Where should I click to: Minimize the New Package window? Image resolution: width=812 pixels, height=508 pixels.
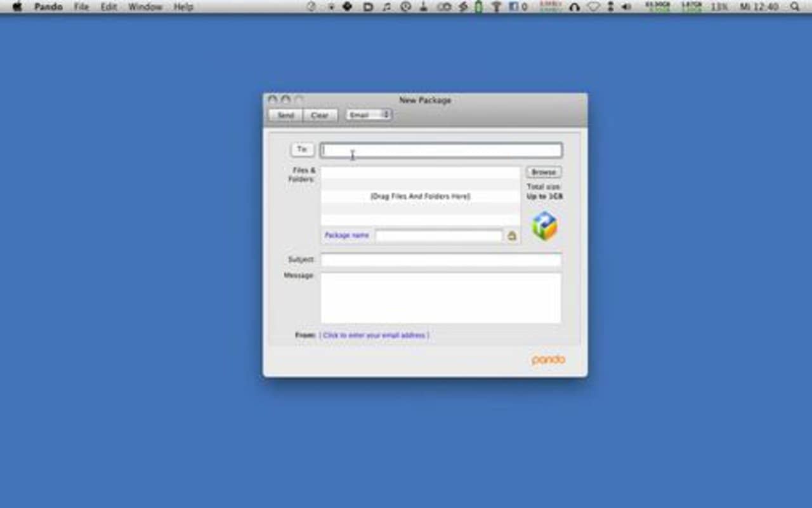pos(285,100)
